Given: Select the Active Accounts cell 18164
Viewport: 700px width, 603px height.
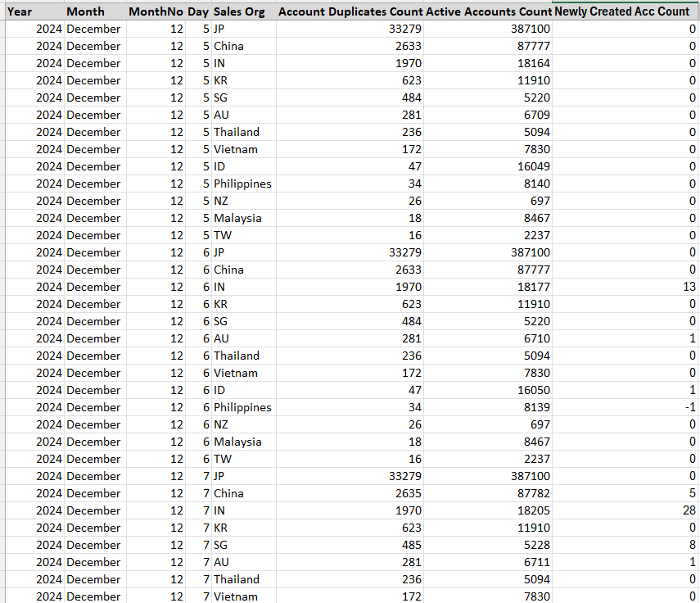Looking at the screenshot, I should point(488,63).
